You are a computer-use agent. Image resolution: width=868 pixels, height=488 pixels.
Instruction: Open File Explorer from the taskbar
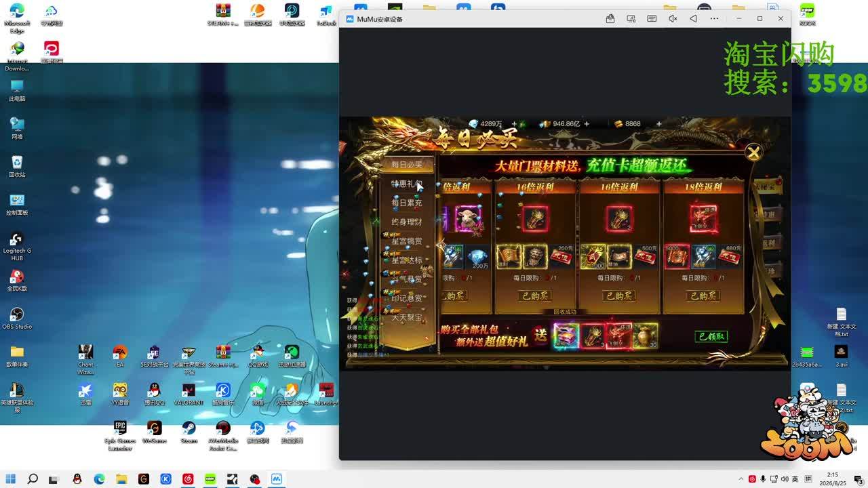[121, 479]
